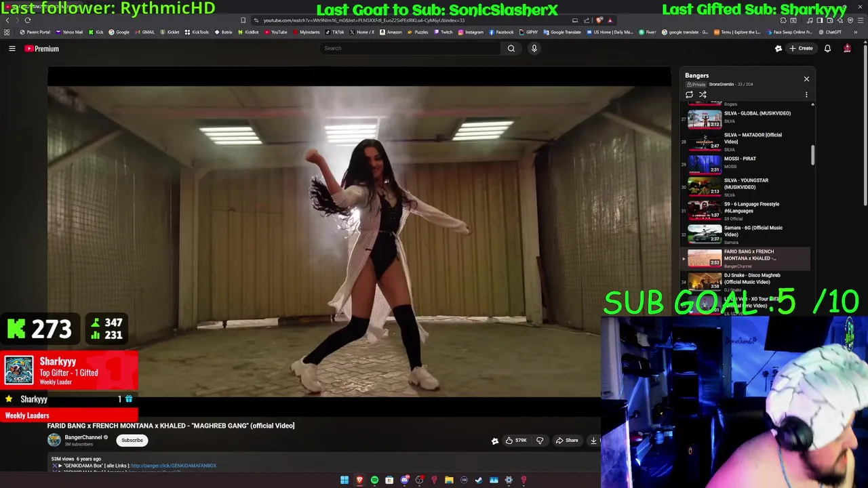Open Steam on taskbar
This screenshot has width=868, height=488.
tap(479, 480)
